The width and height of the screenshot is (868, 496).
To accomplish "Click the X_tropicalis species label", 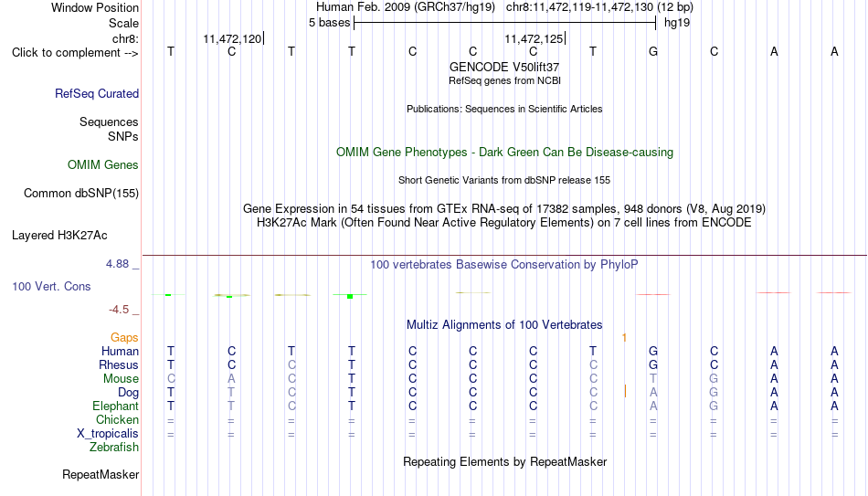I will tap(108, 434).
